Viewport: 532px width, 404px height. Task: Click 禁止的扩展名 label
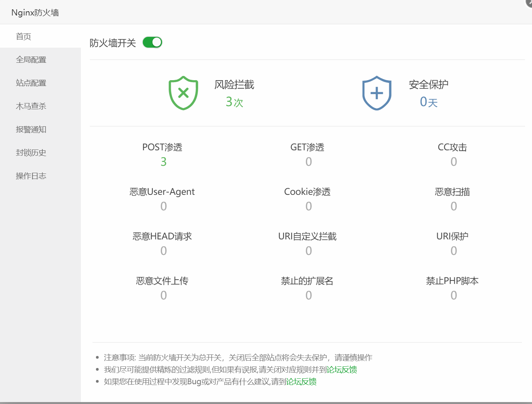pyautogui.click(x=308, y=281)
